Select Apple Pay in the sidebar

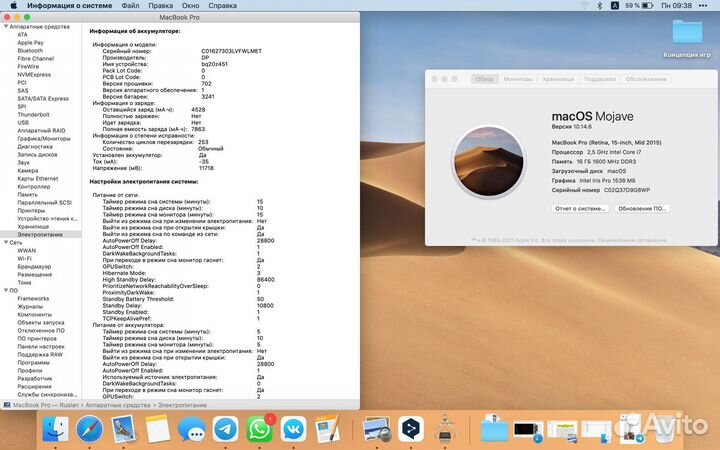30,42
